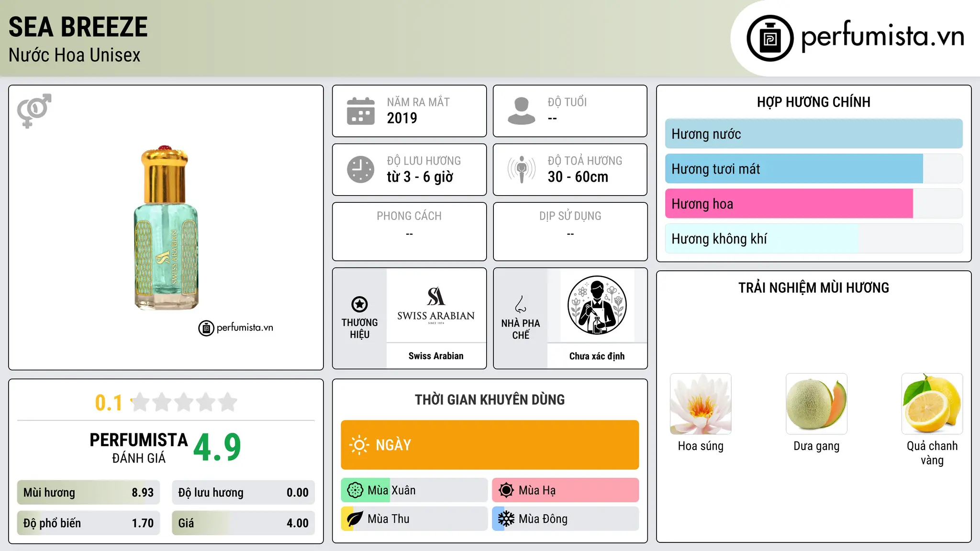
Task: Select the orange NGÀY daytime bar
Action: tap(490, 445)
